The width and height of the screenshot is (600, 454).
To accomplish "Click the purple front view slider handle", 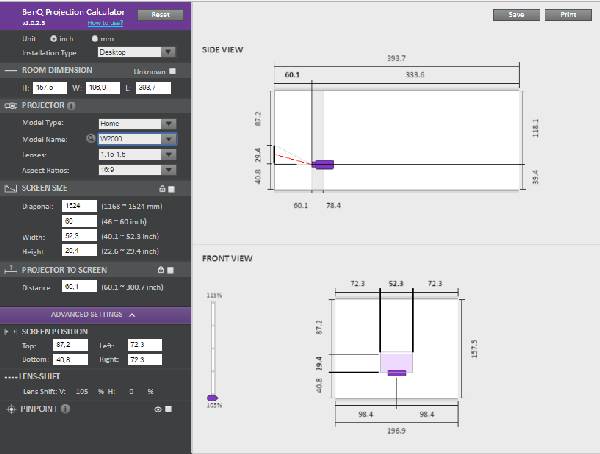I will [212, 398].
